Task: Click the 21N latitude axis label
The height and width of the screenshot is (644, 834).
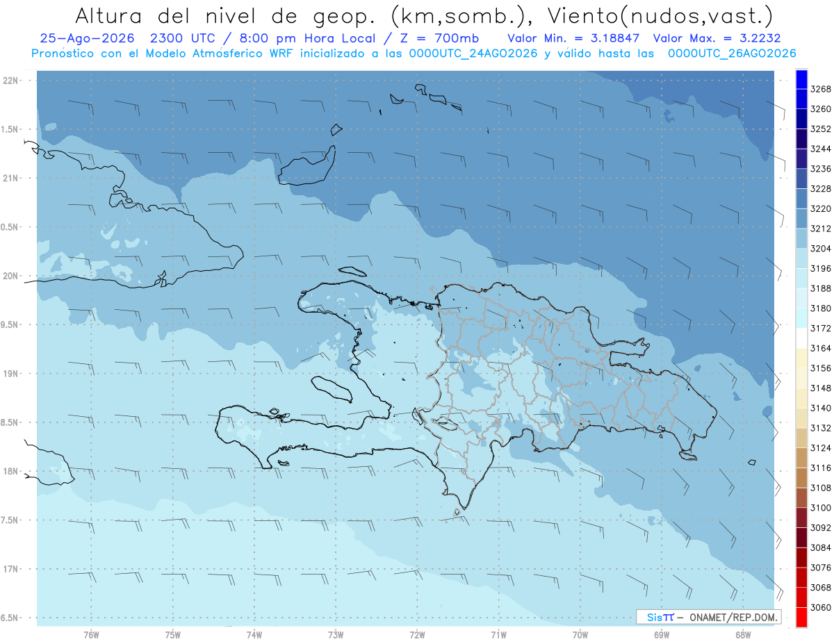Action: tap(11, 178)
